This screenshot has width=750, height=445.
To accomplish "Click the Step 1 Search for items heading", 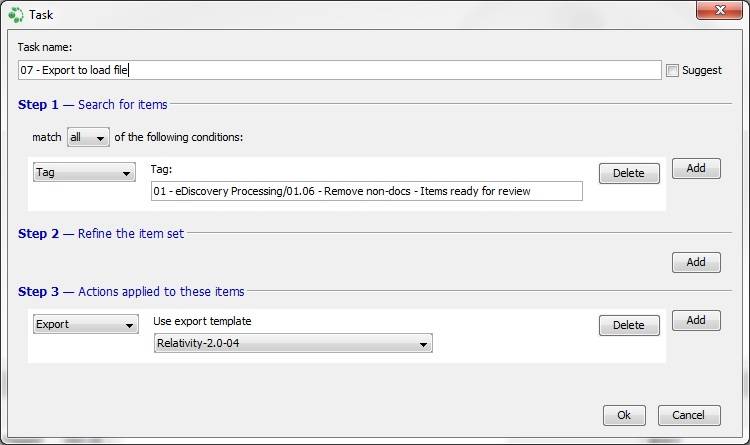I will pos(93,104).
